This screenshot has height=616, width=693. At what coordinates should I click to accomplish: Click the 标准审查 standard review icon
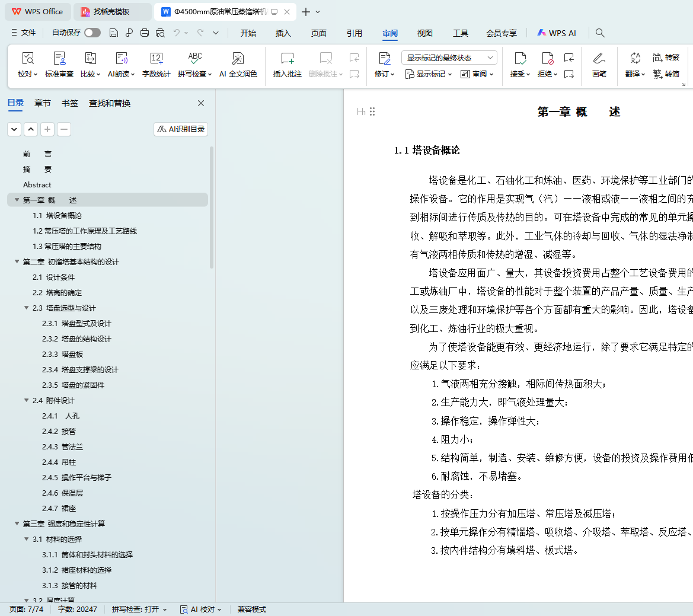pos(59,59)
